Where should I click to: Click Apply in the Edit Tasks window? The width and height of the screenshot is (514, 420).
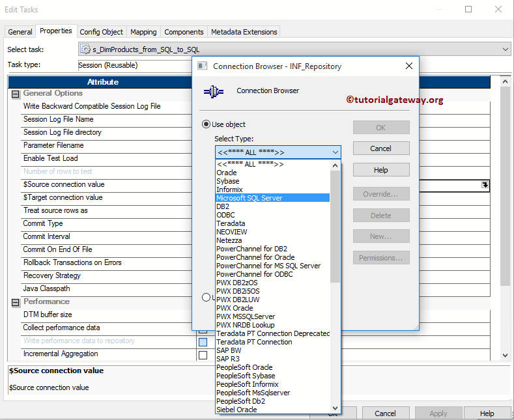(x=438, y=413)
